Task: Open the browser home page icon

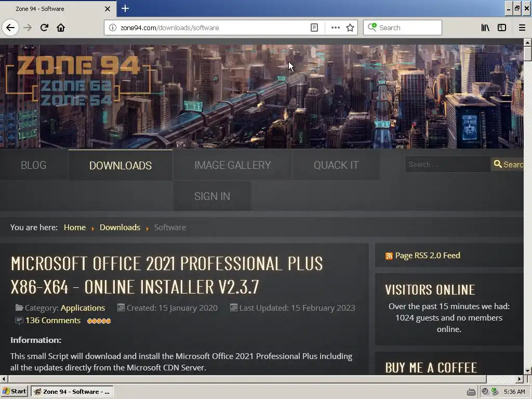Action: [61, 28]
